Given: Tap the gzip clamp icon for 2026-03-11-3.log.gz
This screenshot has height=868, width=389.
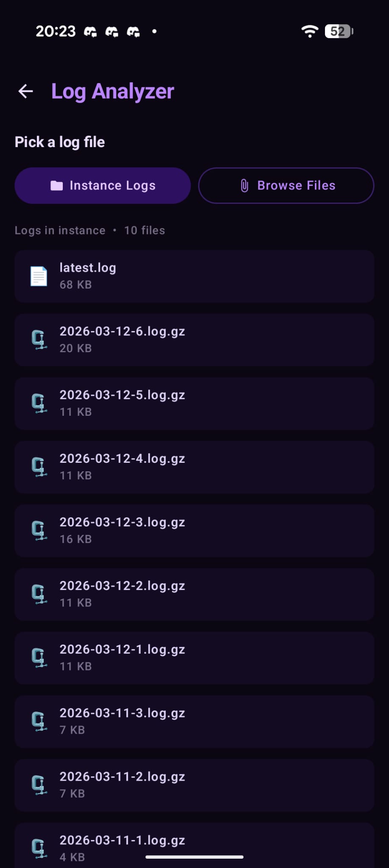Looking at the screenshot, I should click(x=38, y=721).
